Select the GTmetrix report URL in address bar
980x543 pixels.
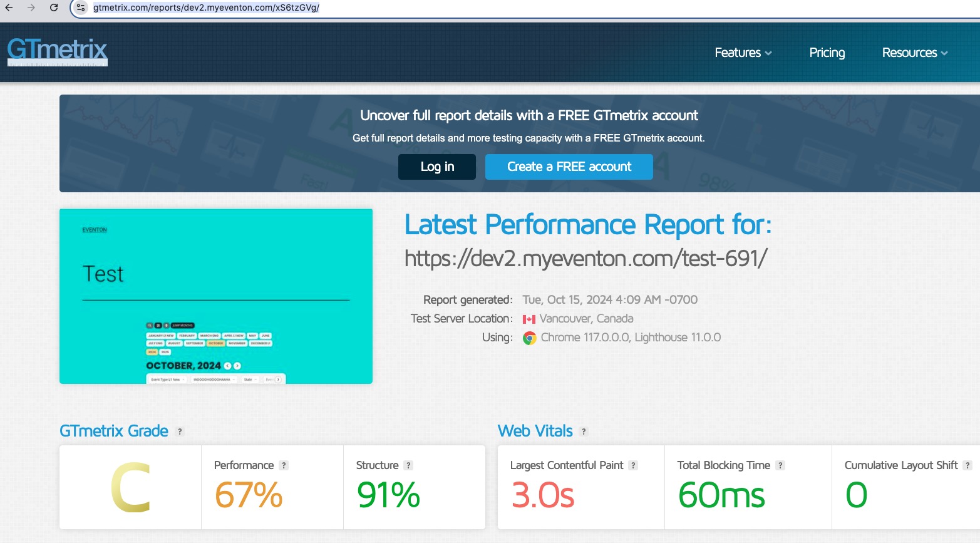[206, 8]
